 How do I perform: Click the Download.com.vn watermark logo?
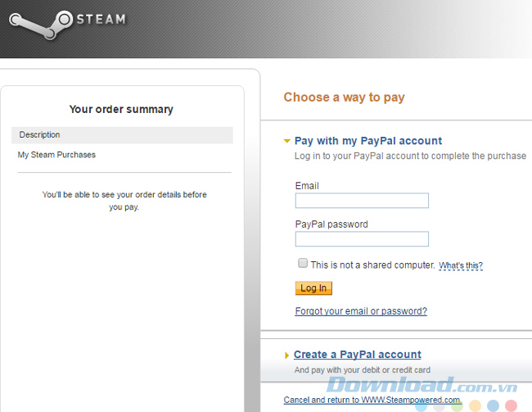coord(422,385)
